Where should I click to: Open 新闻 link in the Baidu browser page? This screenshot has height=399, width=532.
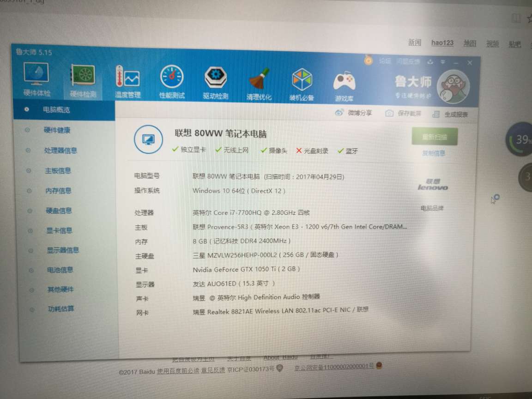(414, 42)
